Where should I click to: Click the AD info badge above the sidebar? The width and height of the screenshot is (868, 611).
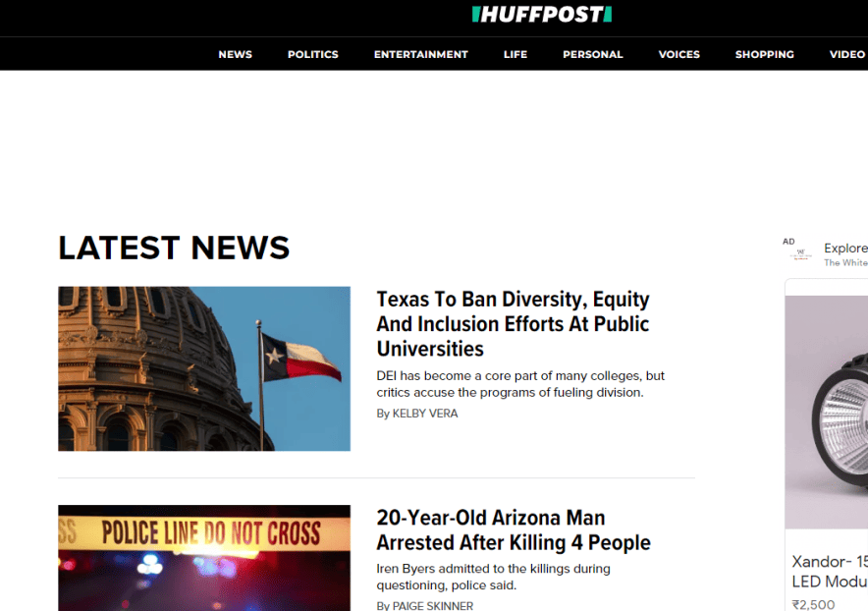(788, 241)
